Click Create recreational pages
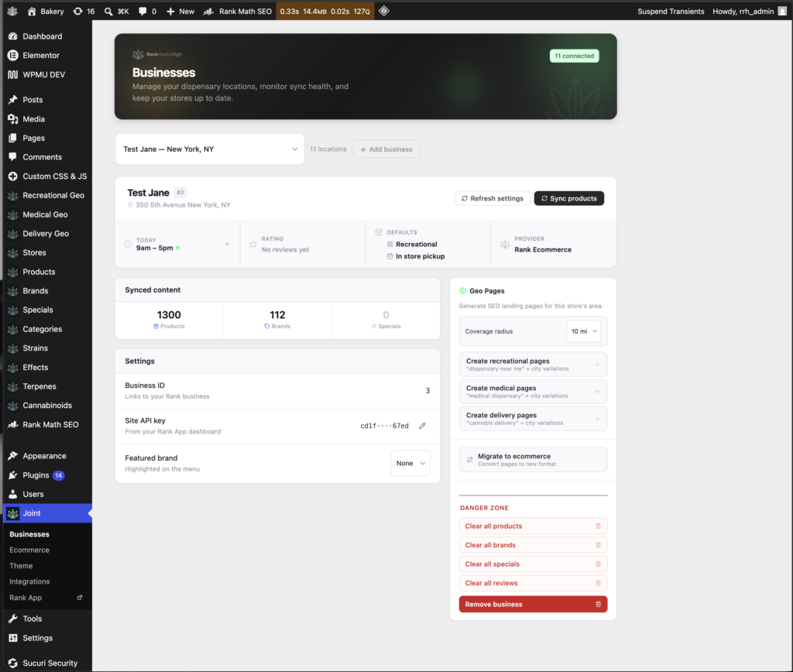793x672 pixels. [x=533, y=365]
